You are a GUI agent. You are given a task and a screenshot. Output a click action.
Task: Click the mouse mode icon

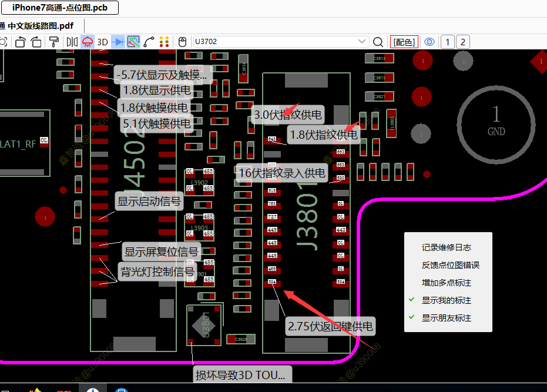[x=182, y=42]
